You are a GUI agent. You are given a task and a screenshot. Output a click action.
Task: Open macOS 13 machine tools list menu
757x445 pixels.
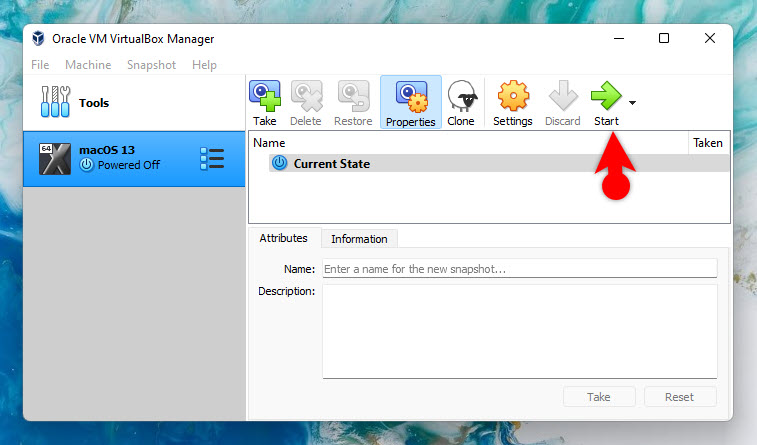tap(212, 159)
